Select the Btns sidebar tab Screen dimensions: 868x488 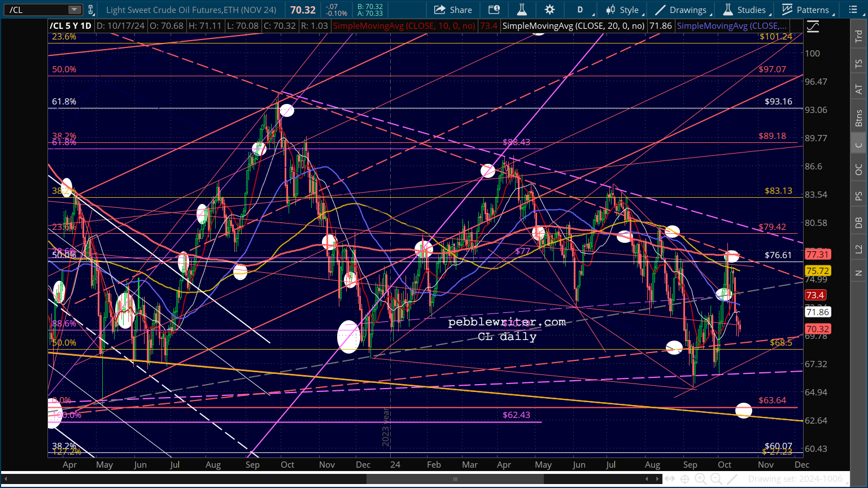[x=858, y=118]
